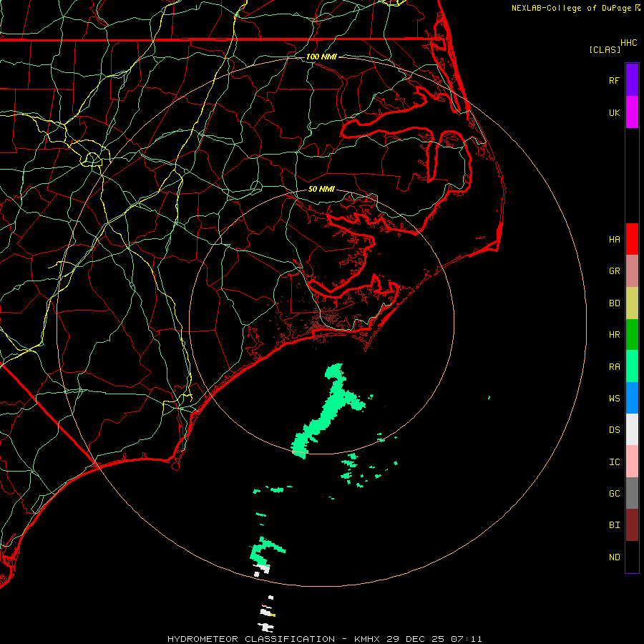Click the BD legend label
Image resolution: width=644 pixels, height=644 pixels.
click(x=614, y=303)
